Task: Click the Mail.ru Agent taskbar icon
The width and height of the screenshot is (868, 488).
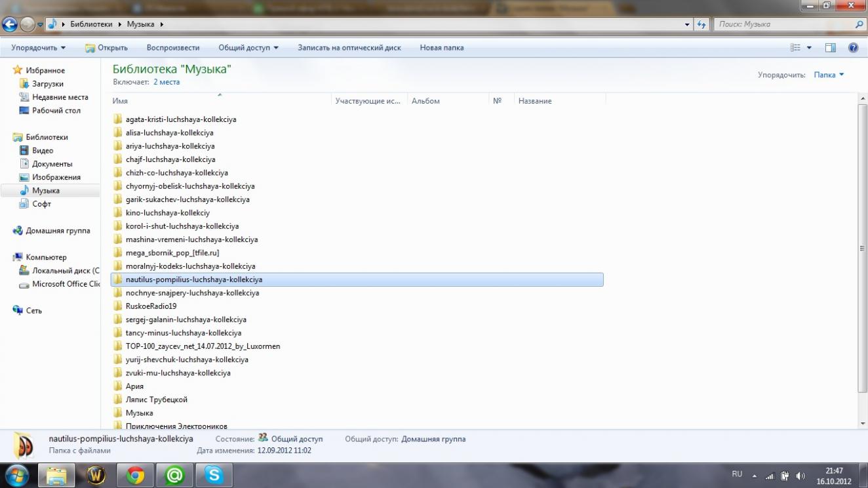Action: coord(174,475)
